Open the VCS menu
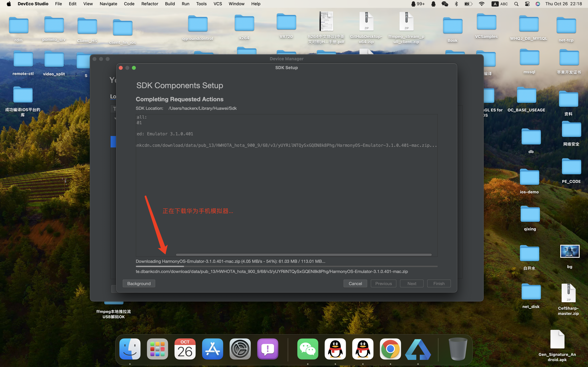588x367 pixels. (x=217, y=4)
